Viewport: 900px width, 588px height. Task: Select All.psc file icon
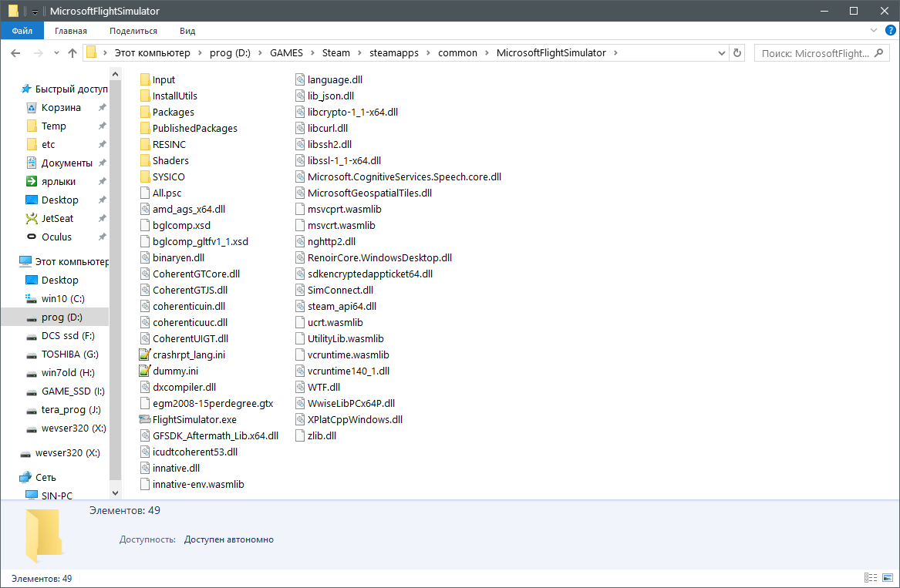pos(145,193)
